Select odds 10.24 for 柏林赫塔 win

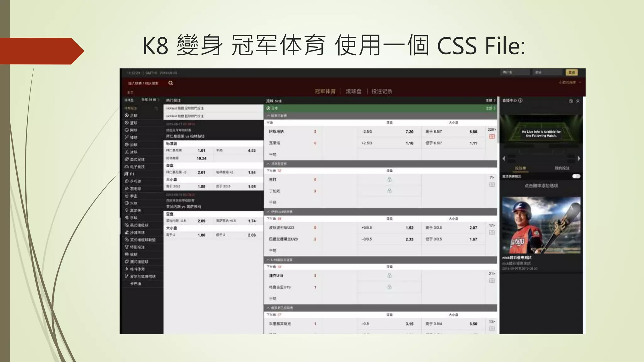pos(201,158)
